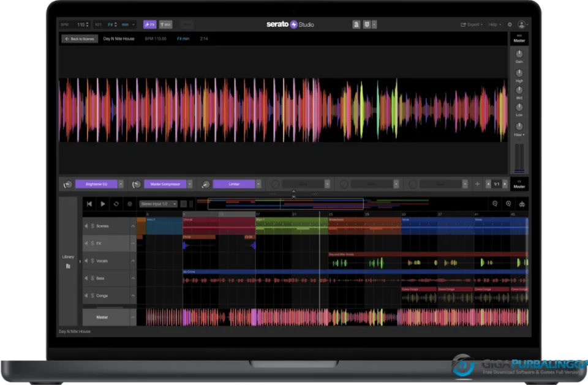Click the MIX button in top bar
The image size is (588, 385).
165,24
